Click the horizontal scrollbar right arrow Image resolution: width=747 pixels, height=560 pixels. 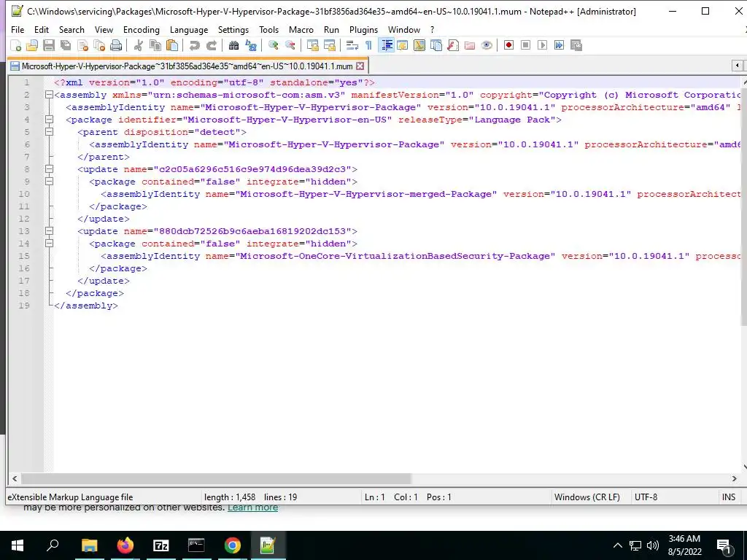[x=734, y=478]
